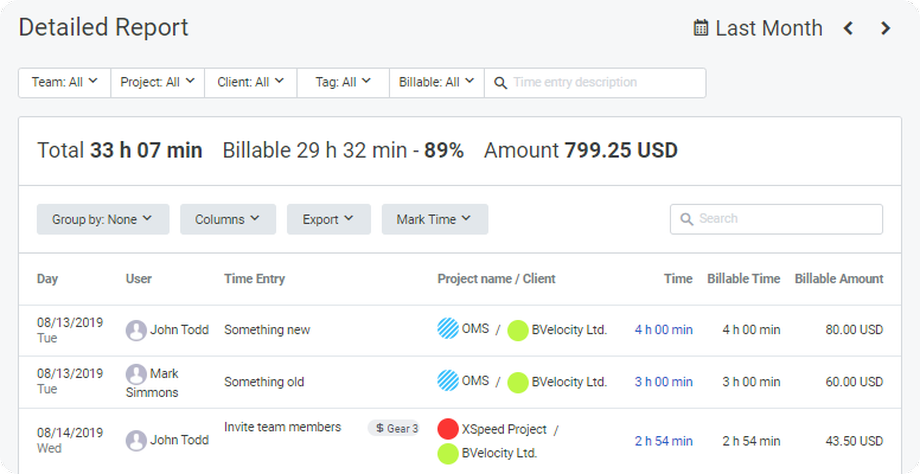Click green BVelocity circle in Something new row
The image size is (920, 474).
tap(518, 331)
